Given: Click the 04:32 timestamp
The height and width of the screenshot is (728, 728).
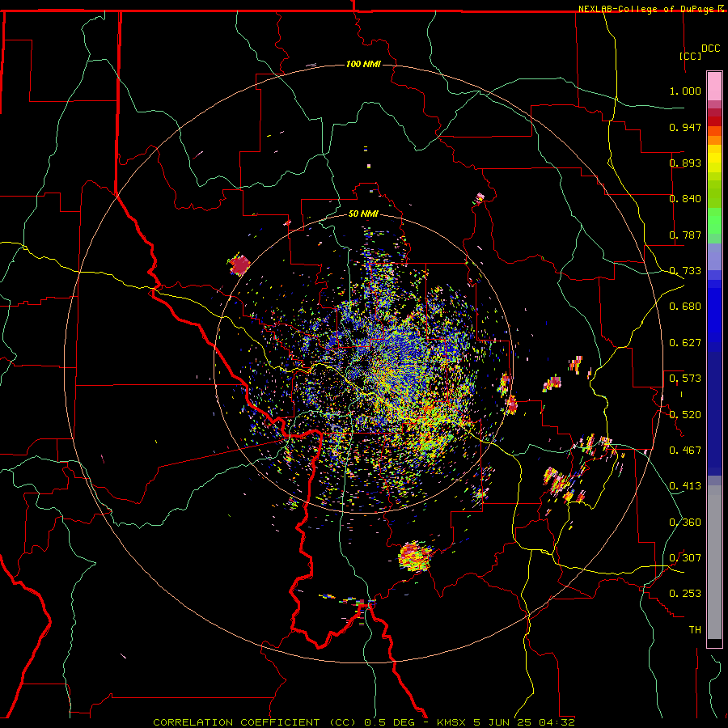Looking at the screenshot, I should (557, 722).
